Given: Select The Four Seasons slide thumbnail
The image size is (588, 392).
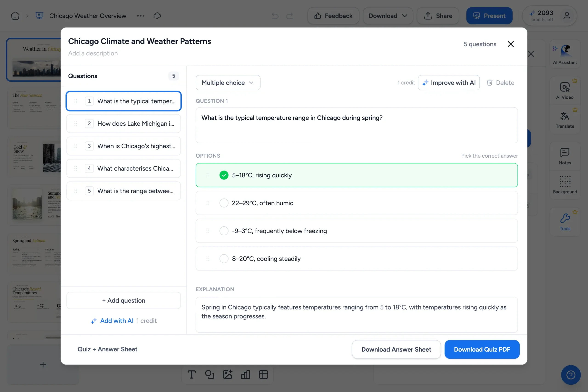Looking at the screenshot, I should point(34,108).
